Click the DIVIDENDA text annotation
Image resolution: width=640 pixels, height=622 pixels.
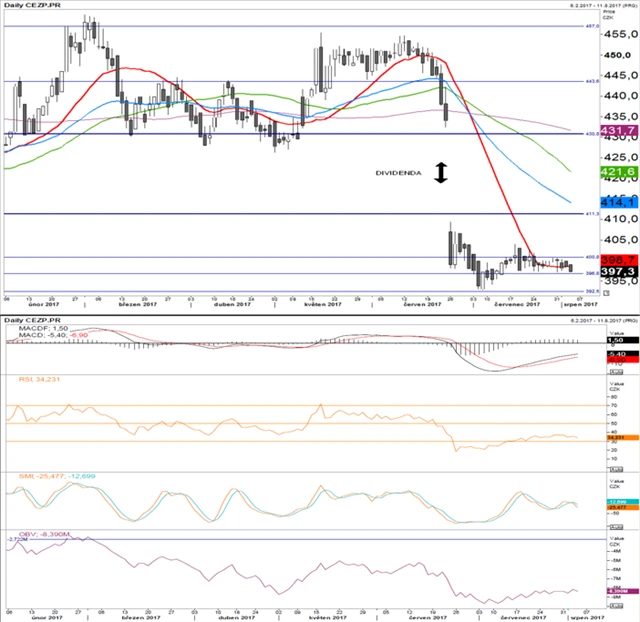[398, 172]
